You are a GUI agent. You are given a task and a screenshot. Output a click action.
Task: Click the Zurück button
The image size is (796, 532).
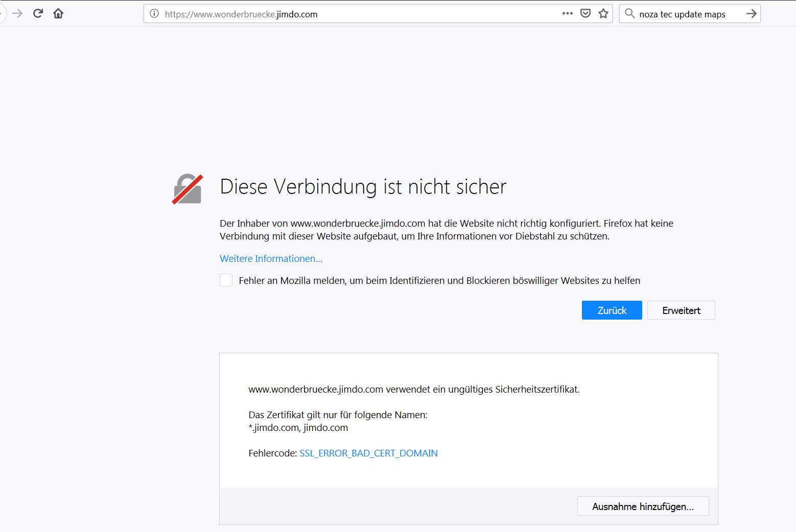click(612, 310)
